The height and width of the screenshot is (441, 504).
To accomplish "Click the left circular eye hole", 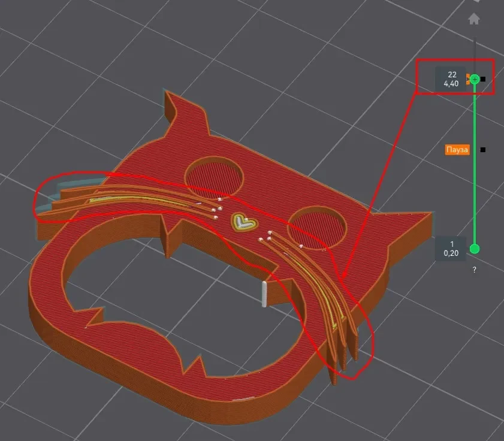I will pos(214,177).
